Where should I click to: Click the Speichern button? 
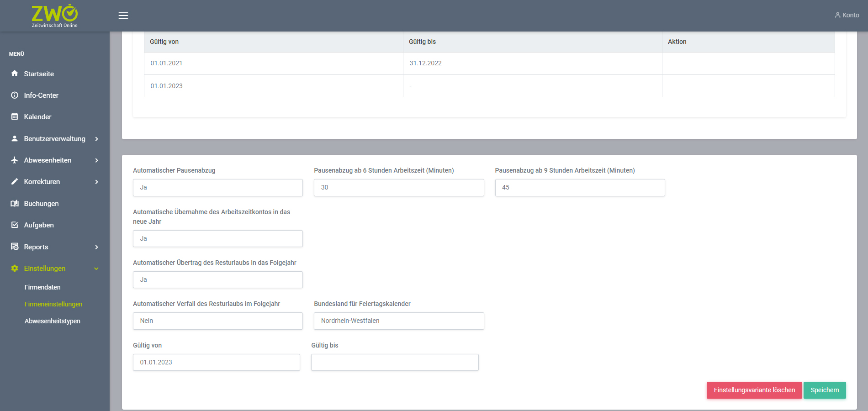[825, 390]
